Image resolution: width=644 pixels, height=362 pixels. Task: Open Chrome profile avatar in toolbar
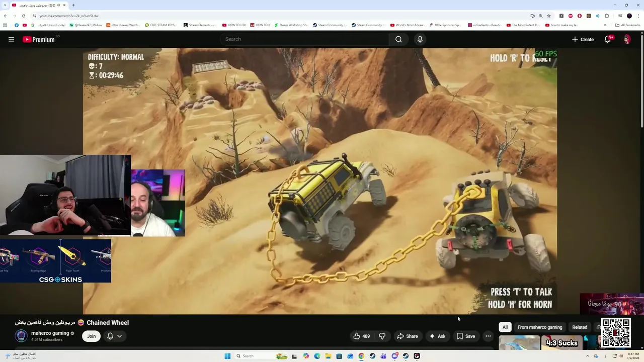629,16
